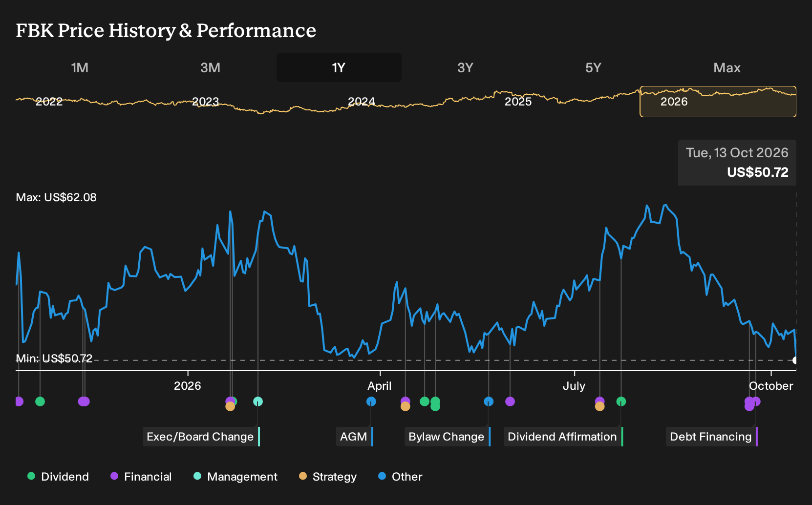Open the Debt Financing event label
812x505 pixels.
[712, 437]
